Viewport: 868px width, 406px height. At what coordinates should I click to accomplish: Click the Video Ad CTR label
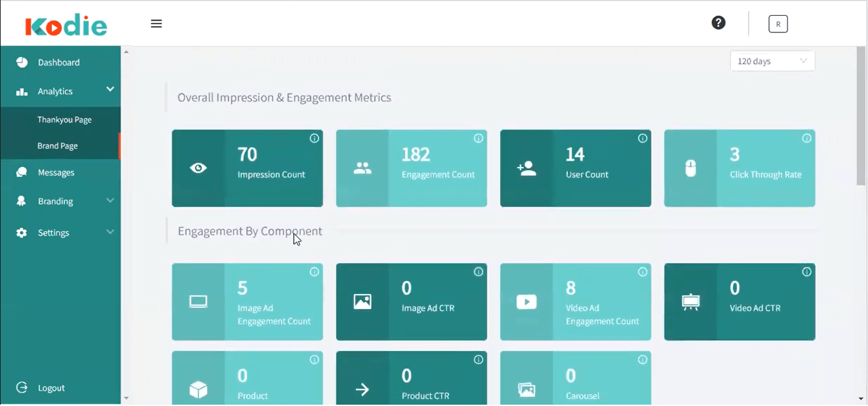click(755, 308)
